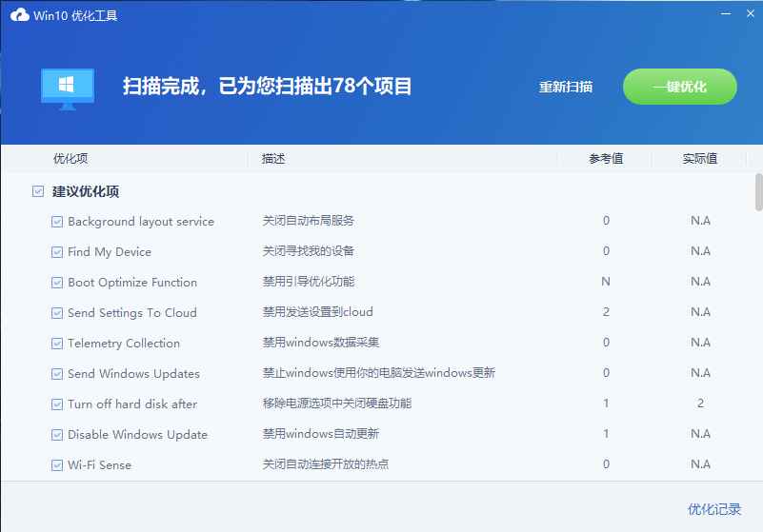Click description 禁止windows使用你的电脑发送windows更新
This screenshot has height=532, width=763.
point(378,372)
